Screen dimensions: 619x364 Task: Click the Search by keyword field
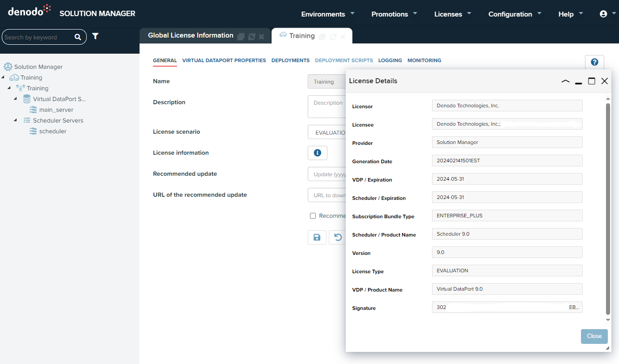(38, 37)
